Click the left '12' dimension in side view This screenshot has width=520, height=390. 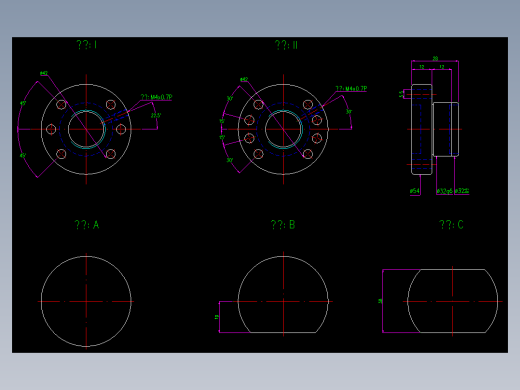pos(422,67)
